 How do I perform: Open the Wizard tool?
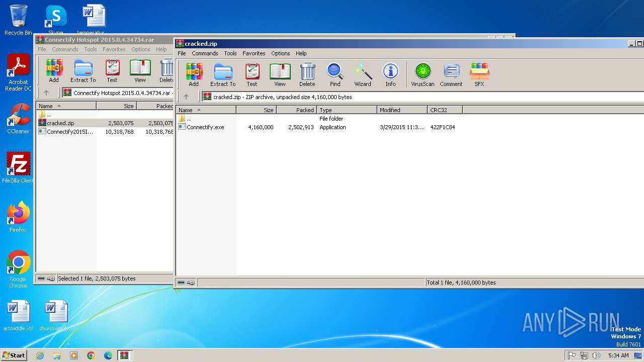pyautogui.click(x=363, y=75)
